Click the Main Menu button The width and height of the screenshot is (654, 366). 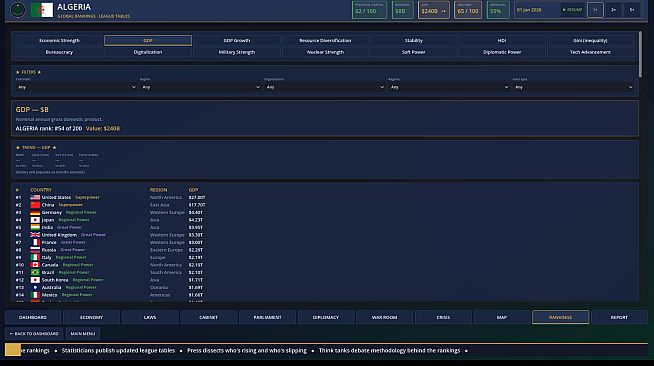tap(83, 333)
